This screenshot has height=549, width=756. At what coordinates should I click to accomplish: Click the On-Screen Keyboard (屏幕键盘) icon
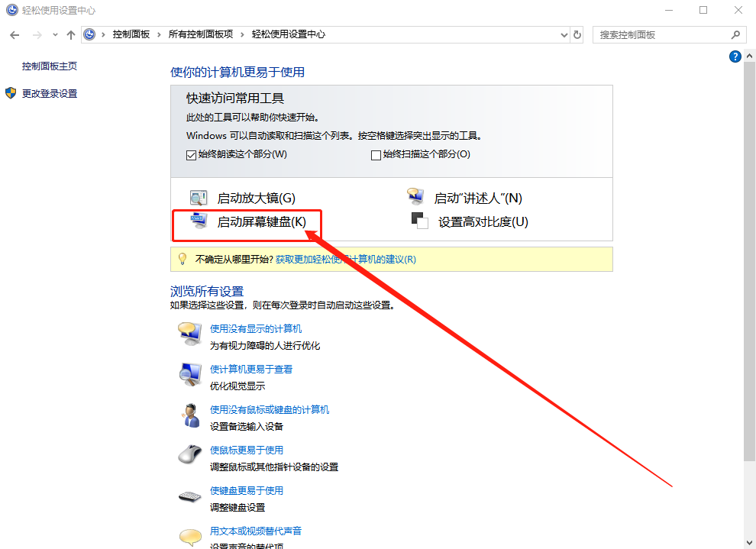point(198,221)
